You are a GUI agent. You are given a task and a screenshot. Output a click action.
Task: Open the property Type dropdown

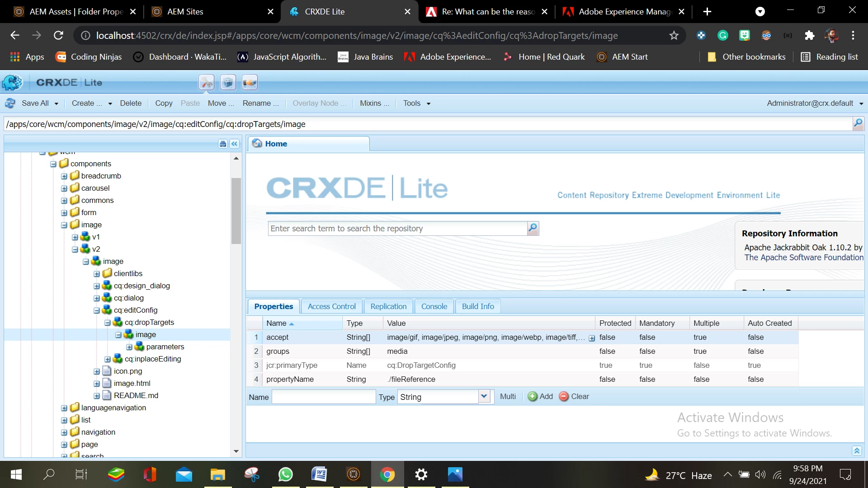(484, 397)
